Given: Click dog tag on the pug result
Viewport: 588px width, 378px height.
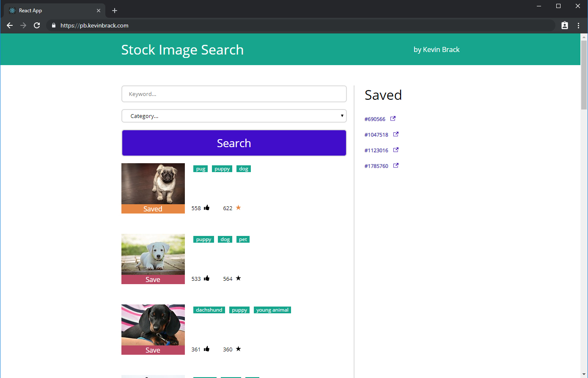Looking at the screenshot, I should pos(244,169).
